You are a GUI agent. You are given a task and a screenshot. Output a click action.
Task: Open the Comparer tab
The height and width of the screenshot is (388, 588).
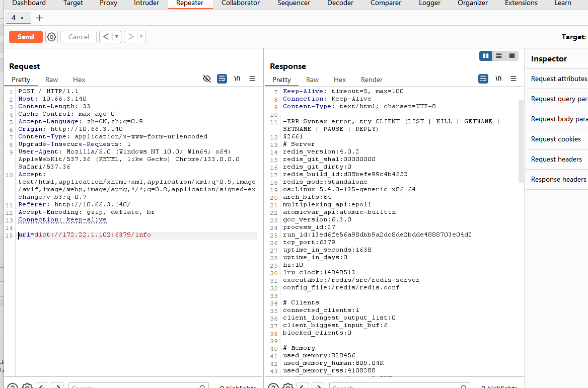pyautogui.click(x=386, y=3)
